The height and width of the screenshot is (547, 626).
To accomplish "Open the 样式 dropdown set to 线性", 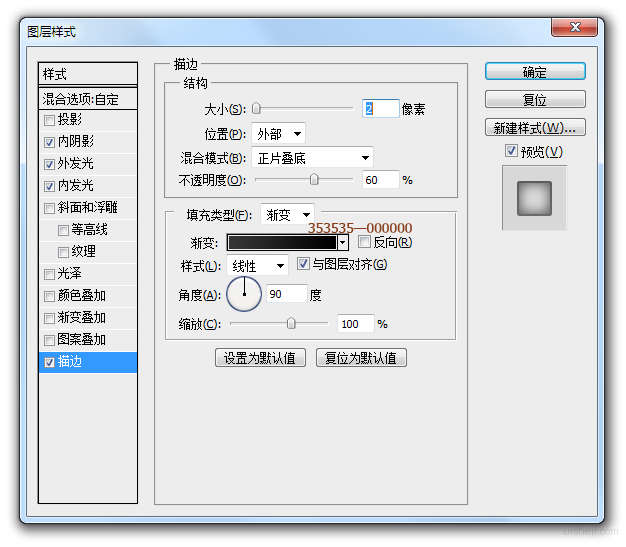I will tap(257, 265).
